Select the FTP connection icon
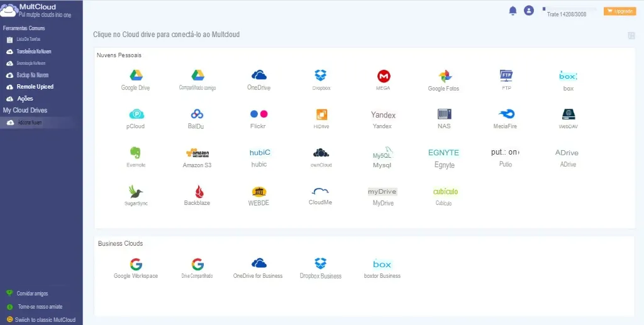644x325 pixels. (506, 75)
